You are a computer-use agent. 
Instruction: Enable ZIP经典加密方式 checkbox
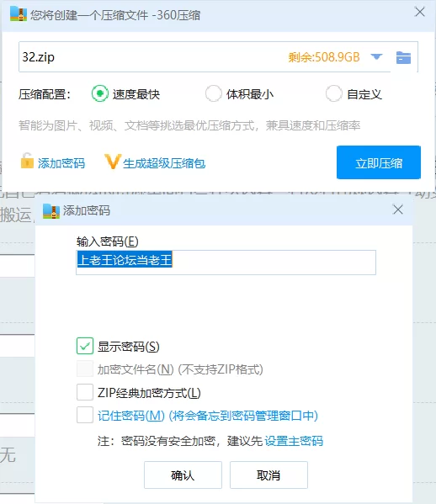(x=85, y=392)
